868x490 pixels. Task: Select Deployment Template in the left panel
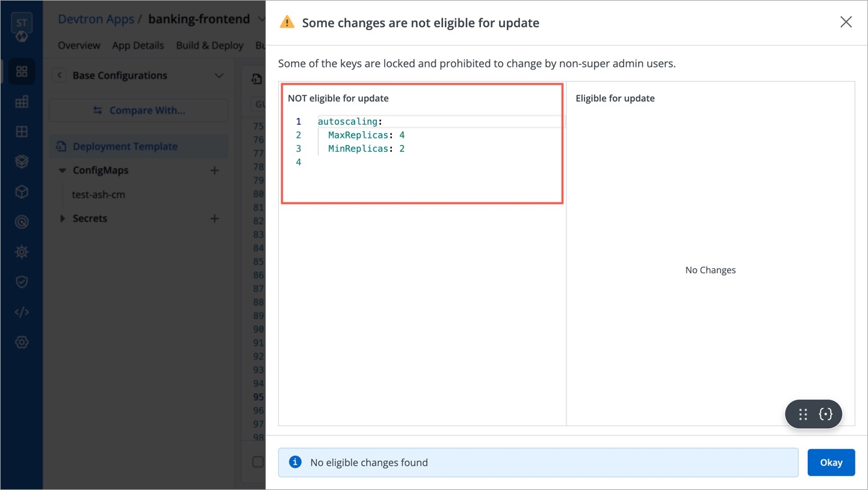click(138, 146)
